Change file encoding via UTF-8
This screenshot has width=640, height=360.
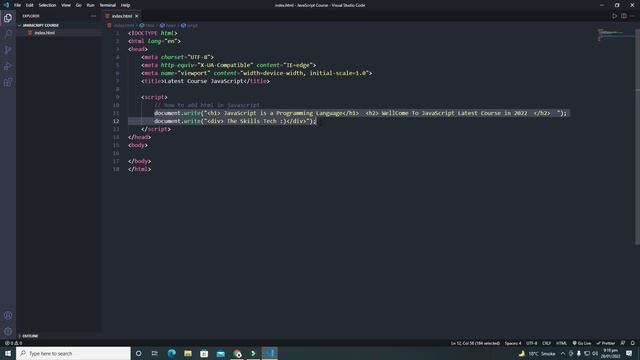coord(531,343)
